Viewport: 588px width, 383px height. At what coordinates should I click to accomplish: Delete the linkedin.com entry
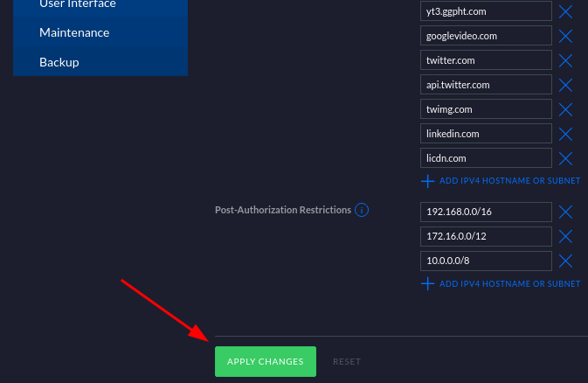pyautogui.click(x=565, y=134)
